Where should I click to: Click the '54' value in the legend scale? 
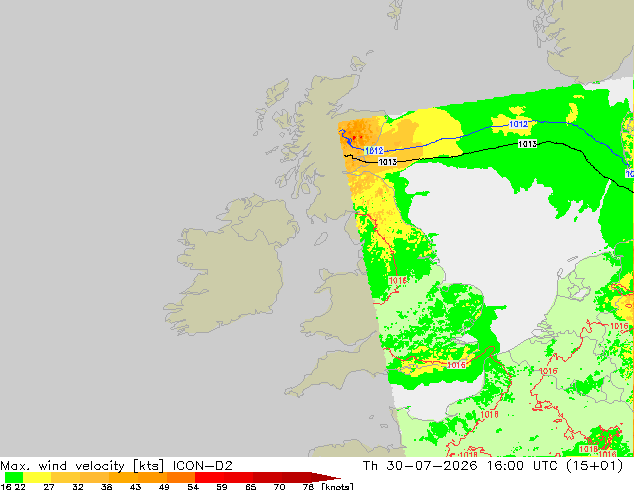193,486
